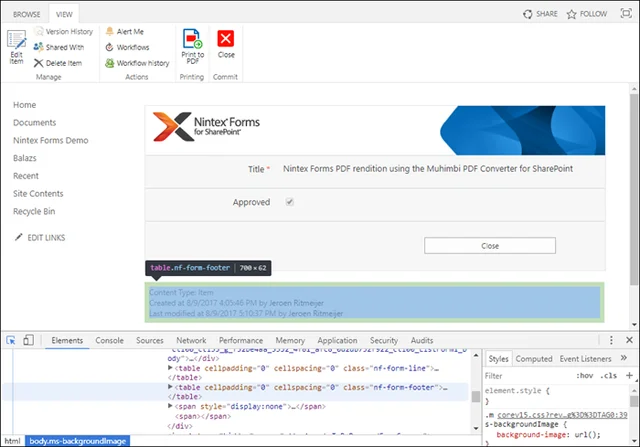Select the Elements DevTools tab
This screenshot has height=447, width=640.
click(67, 340)
